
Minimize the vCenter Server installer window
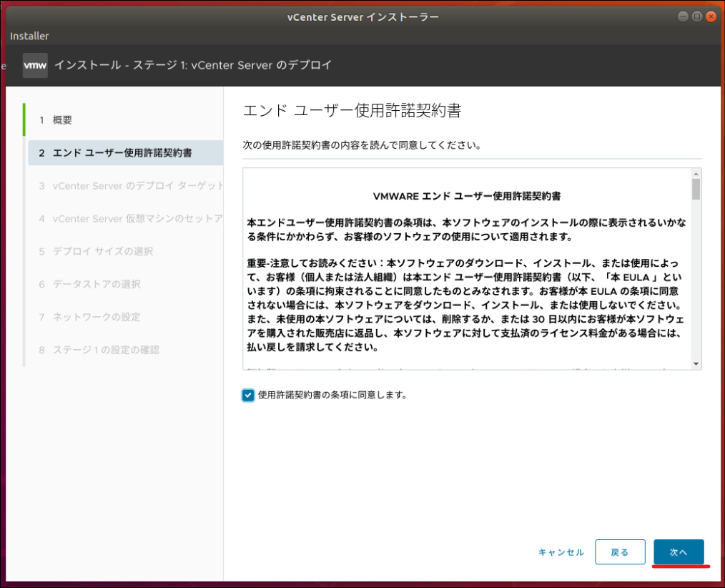683,16
